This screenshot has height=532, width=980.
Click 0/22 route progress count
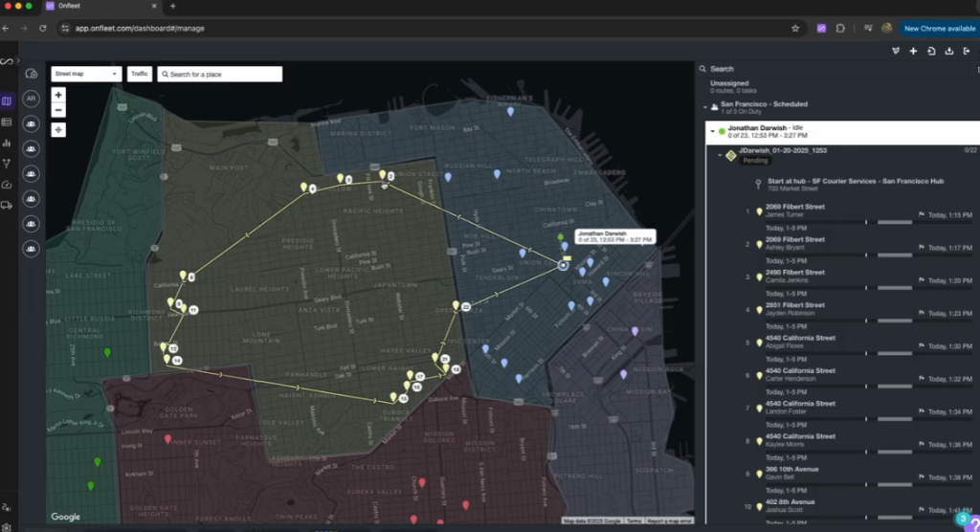970,150
